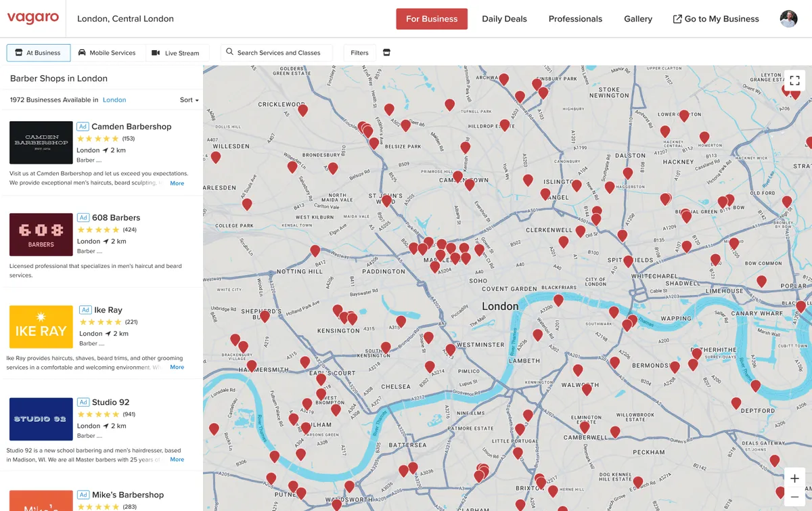
Task: Click the map pin near Dalston
Action: [628, 173]
